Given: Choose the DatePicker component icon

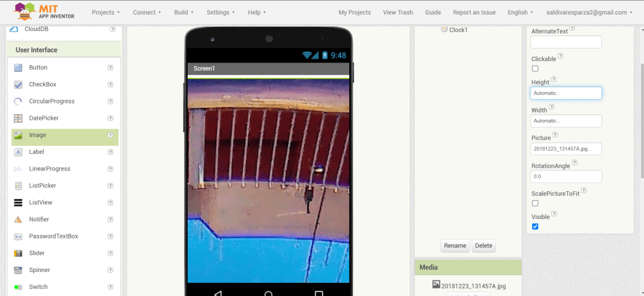Looking at the screenshot, I should 18,118.
